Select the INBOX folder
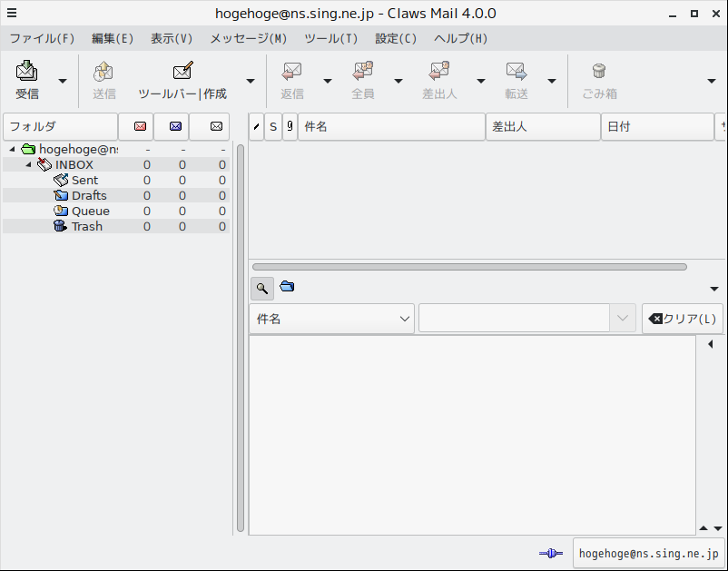Screen dimensions: 728x571 point(116,165)
